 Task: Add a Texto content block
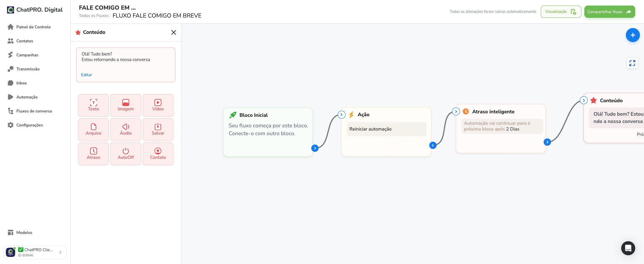click(x=93, y=105)
